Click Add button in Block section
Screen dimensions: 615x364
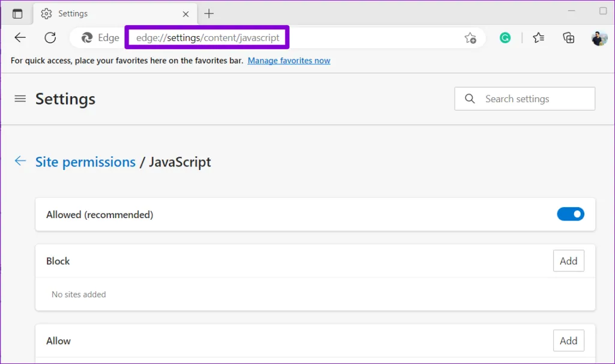pyautogui.click(x=568, y=261)
